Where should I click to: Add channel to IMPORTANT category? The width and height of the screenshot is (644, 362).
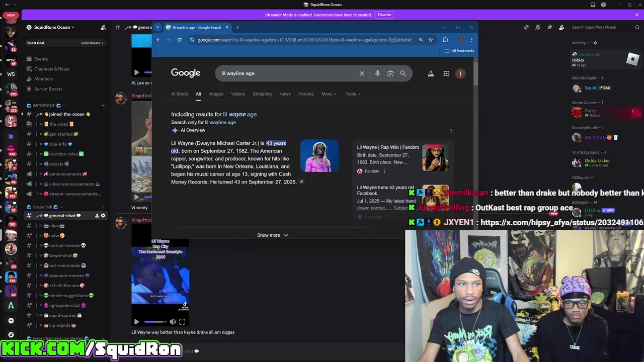(x=103, y=106)
